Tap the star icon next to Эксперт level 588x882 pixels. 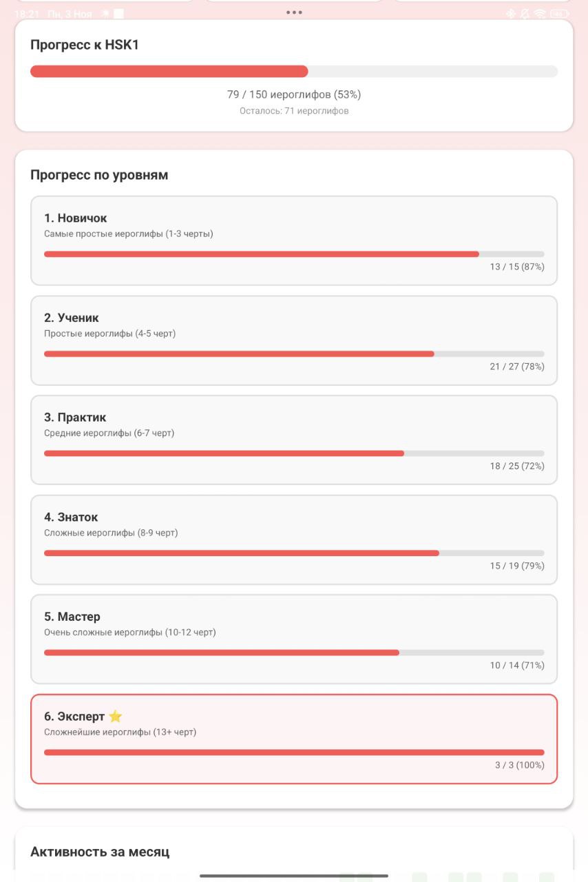point(114,717)
